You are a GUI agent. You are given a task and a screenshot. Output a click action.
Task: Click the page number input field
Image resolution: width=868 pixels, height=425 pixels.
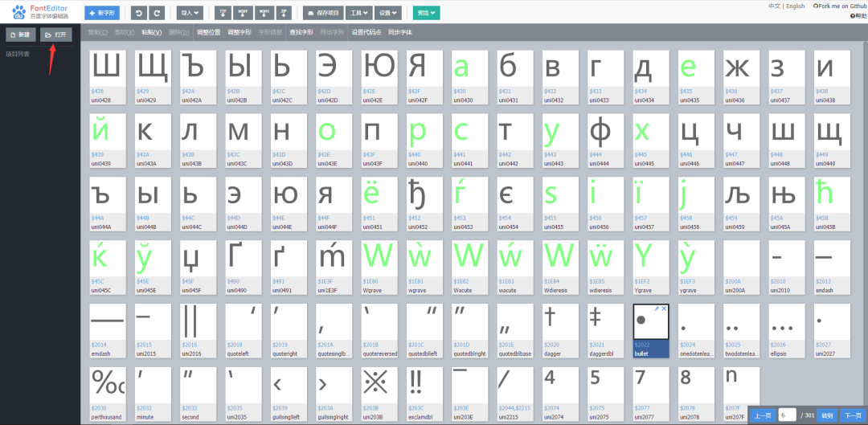(x=787, y=415)
